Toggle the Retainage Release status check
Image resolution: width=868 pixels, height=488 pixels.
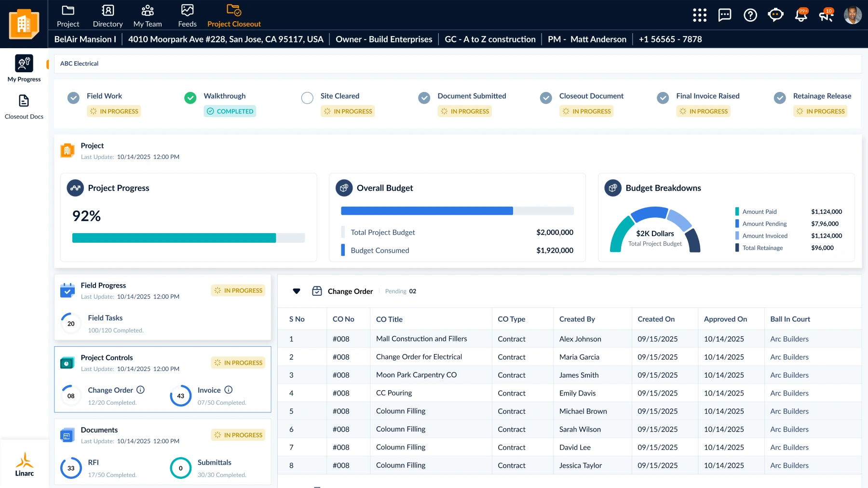coord(780,98)
